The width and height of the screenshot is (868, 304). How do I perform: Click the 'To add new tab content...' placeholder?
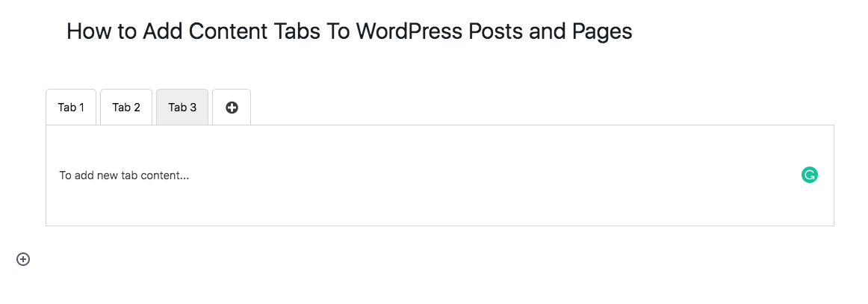(x=124, y=176)
